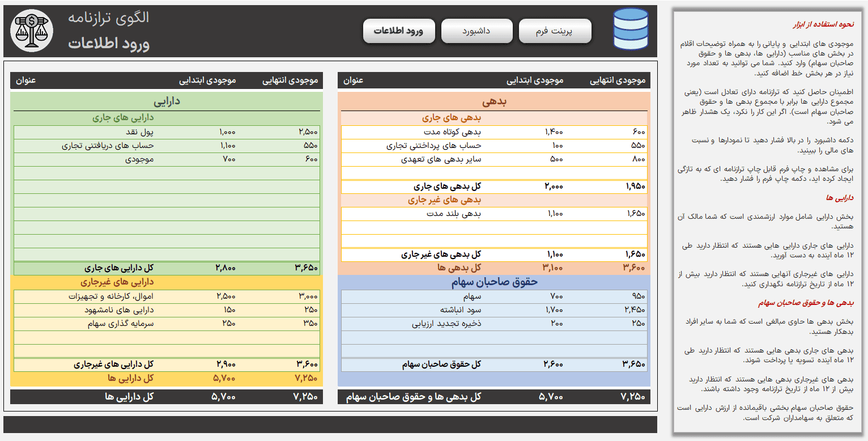This screenshot has height=441, width=868.
Task: Select ۳,۰۰۰ closing value of property and equipment
Action: (308, 296)
